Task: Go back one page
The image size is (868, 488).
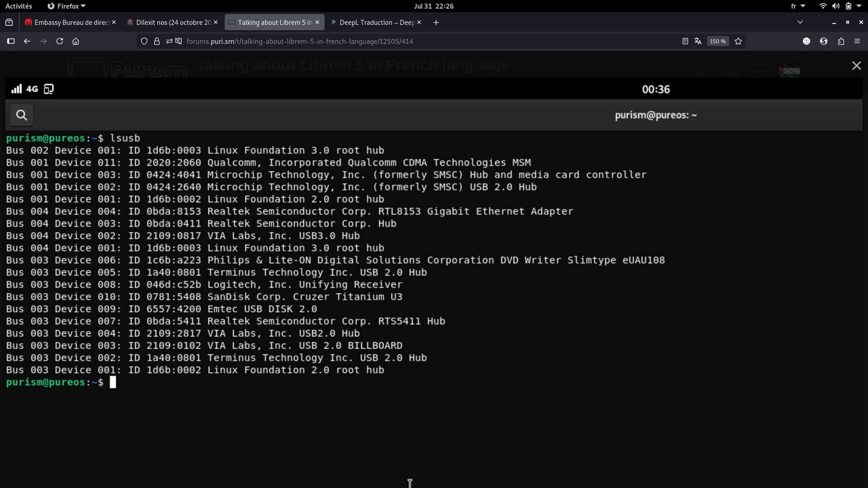Action: click(x=27, y=41)
